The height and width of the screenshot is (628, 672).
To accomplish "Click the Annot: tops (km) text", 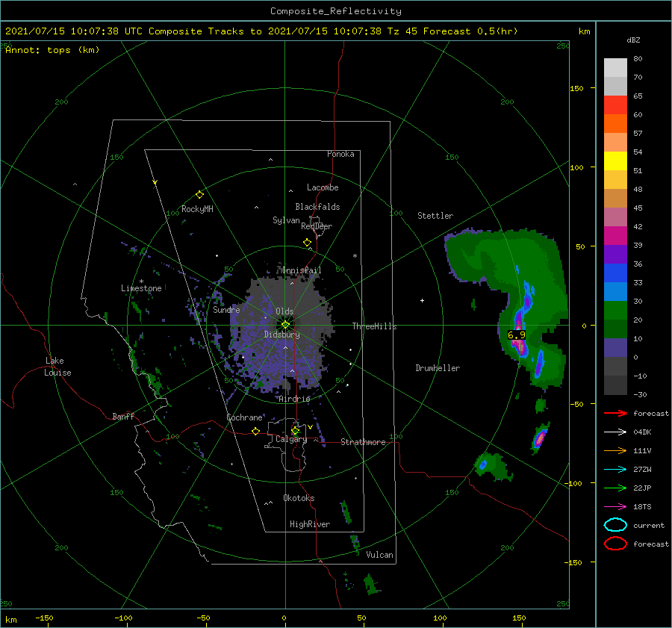I will tap(52, 50).
